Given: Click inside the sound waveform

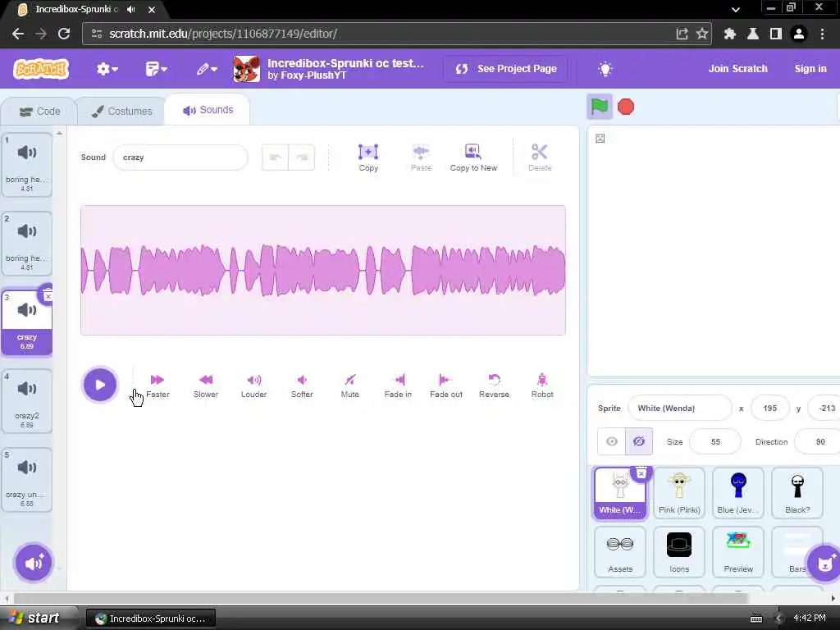Looking at the screenshot, I should (x=323, y=271).
